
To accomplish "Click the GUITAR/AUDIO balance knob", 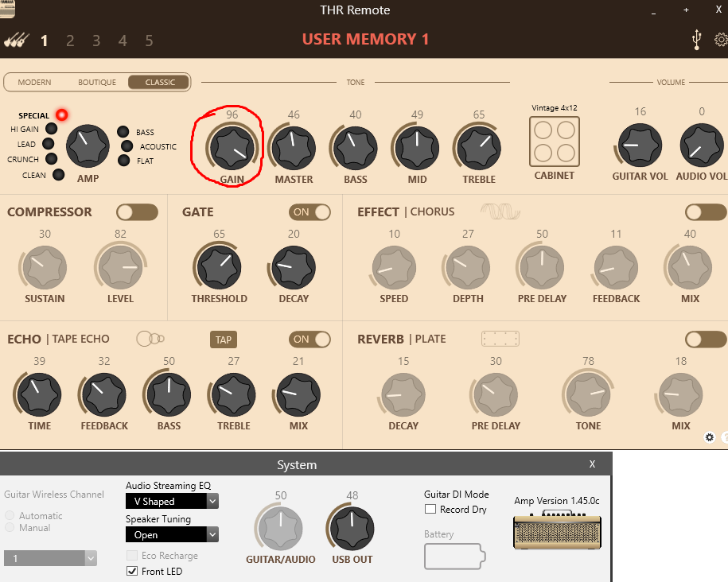I will click(280, 529).
